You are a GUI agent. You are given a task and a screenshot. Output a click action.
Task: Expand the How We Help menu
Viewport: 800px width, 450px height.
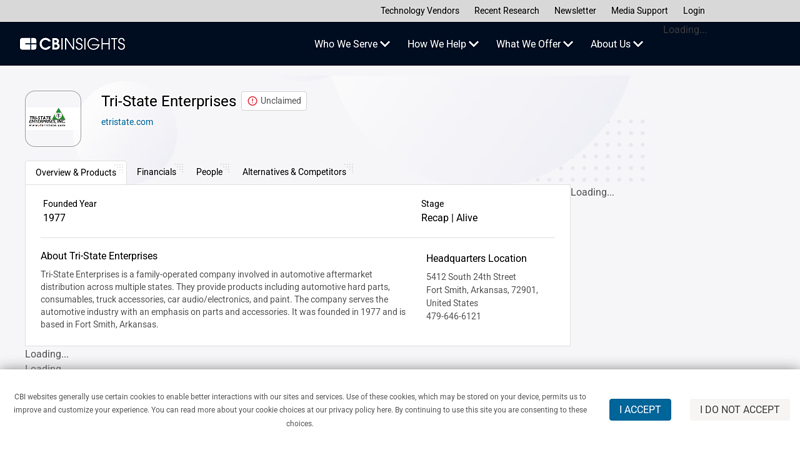click(443, 44)
